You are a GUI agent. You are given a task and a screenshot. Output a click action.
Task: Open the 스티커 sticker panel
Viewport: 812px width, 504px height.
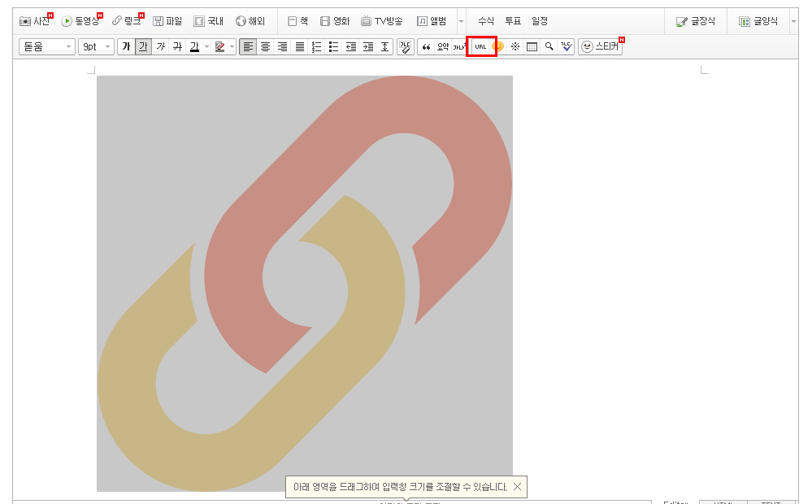click(x=601, y=46)
